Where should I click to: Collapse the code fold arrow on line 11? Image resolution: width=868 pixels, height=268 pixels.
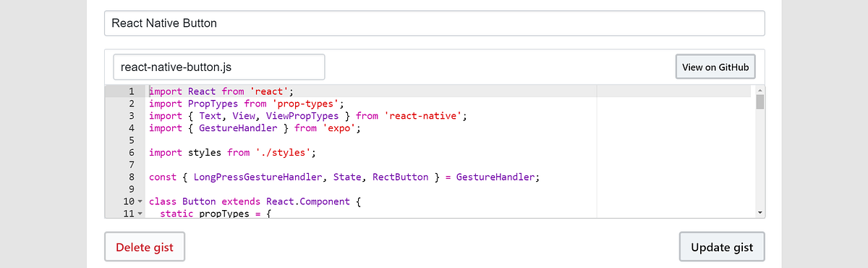tap(140, 214)
